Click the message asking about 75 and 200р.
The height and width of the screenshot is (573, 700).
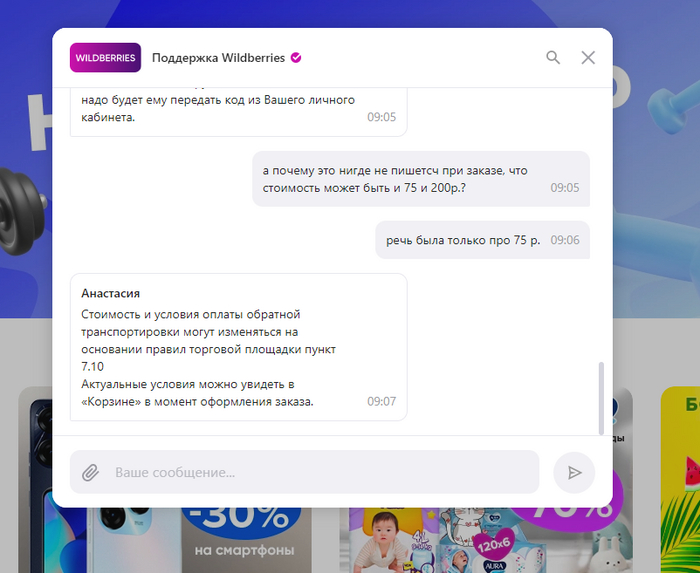421,179
